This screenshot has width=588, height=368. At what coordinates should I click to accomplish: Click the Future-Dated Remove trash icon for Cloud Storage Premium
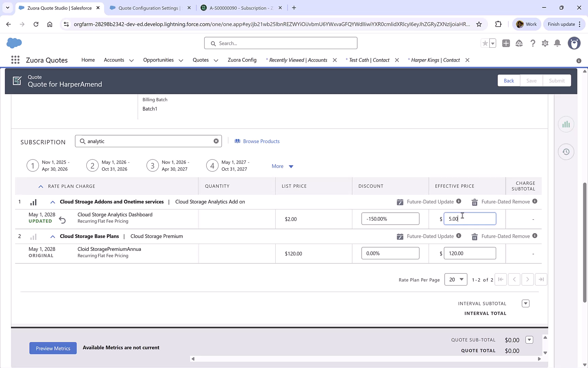click(475, 236)
